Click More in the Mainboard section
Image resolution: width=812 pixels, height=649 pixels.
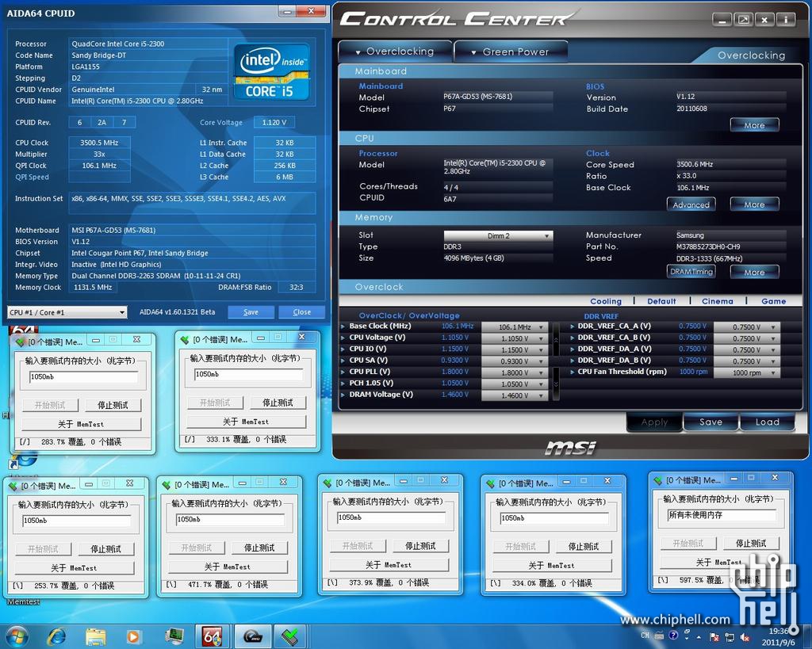pos(755,125)
